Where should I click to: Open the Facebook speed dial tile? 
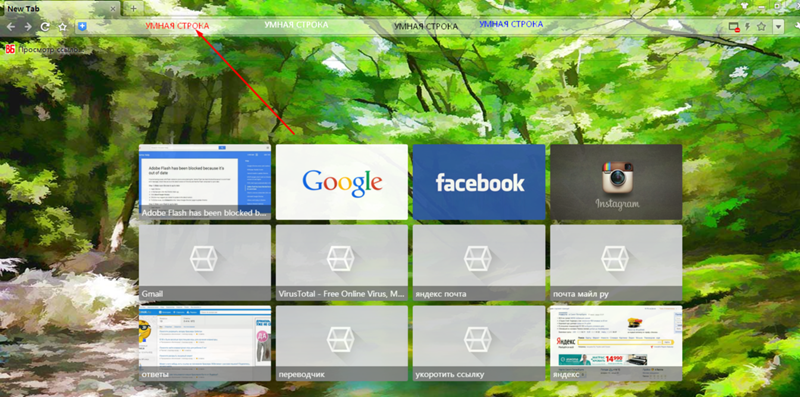pyautogui.click(x=479, y=182)
